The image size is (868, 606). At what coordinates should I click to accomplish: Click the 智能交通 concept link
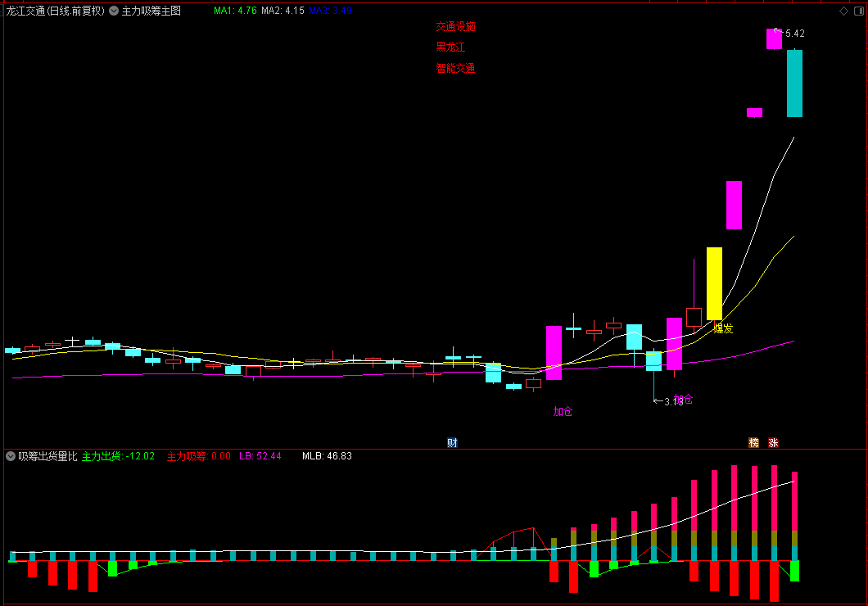coord(455,69)
